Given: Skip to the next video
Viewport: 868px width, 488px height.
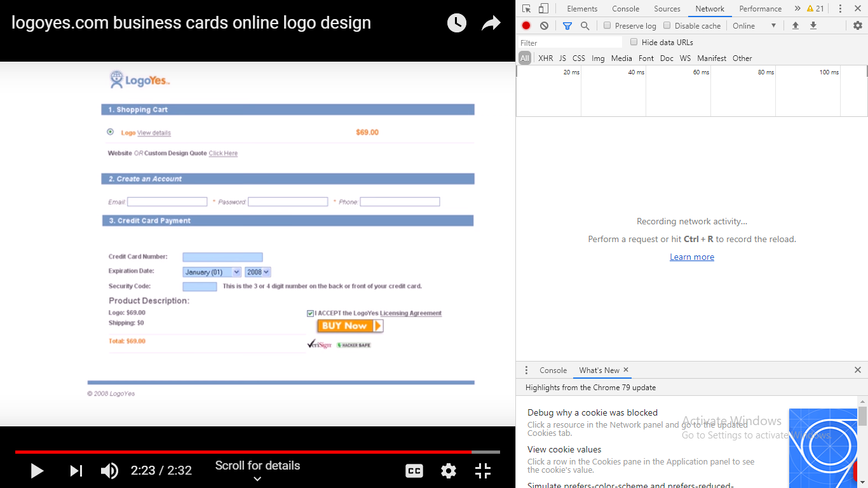Looking at the screenshot, I should pyautogui.click(x=76, y=471).
